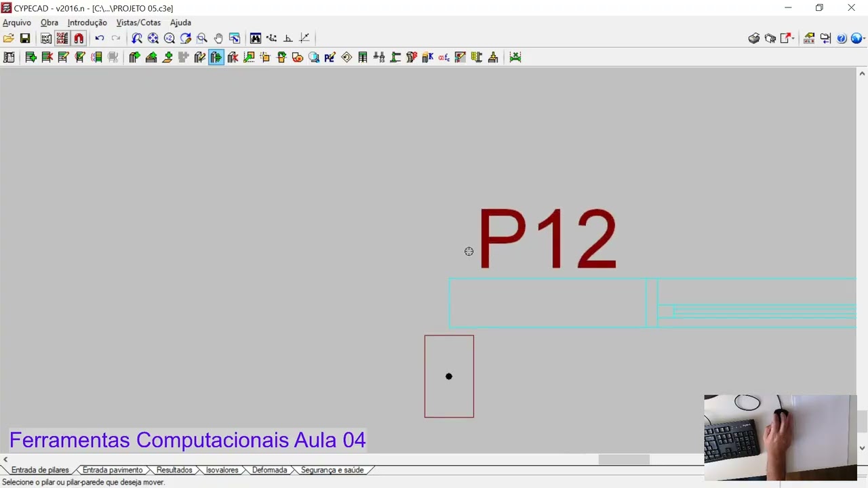The height and width of the screenshot is (488, 868).
Task: Click the black fixed point dot inside the column
Action: click(449, 376)
